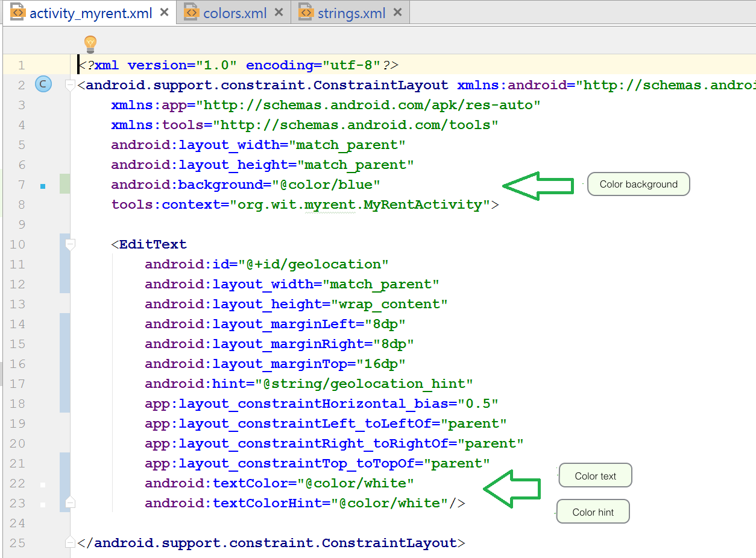The image size is (756, 558).
Task: Click the XML file icon on the activity_myrent.xml tab
Action: pyautogui.click(x=19, y=13)
